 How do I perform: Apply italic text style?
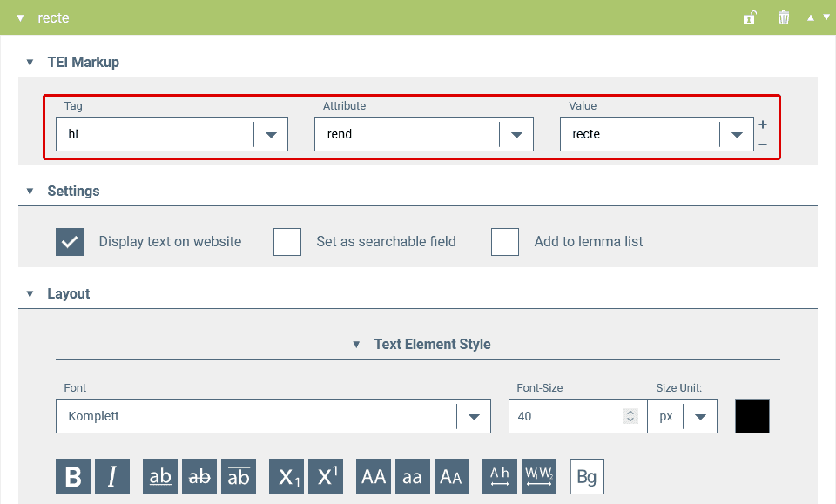[x=112, y=476]
